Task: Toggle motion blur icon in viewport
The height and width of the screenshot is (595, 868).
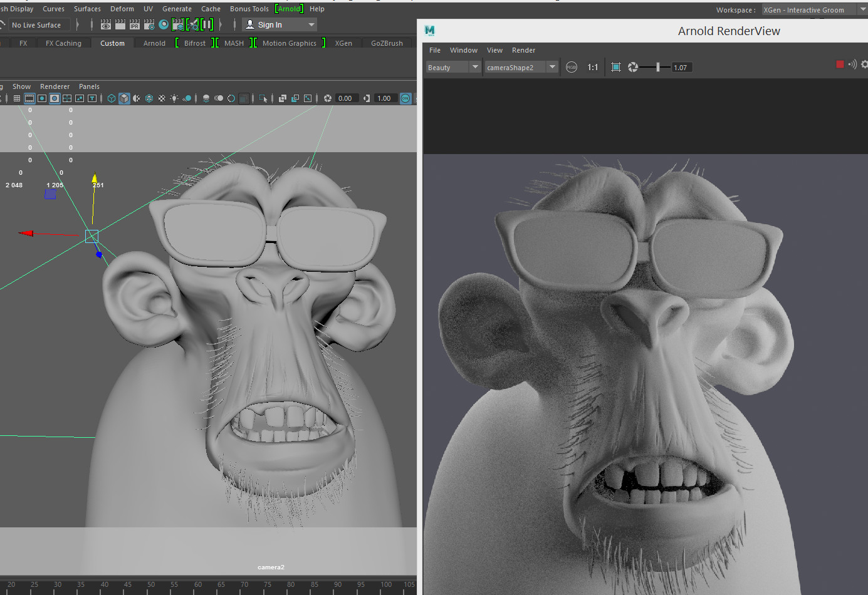Action: (x=219, y=98)
